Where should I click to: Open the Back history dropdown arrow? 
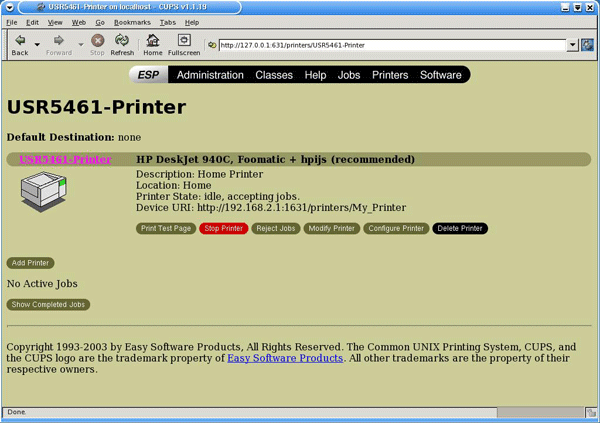click(37, 45)
